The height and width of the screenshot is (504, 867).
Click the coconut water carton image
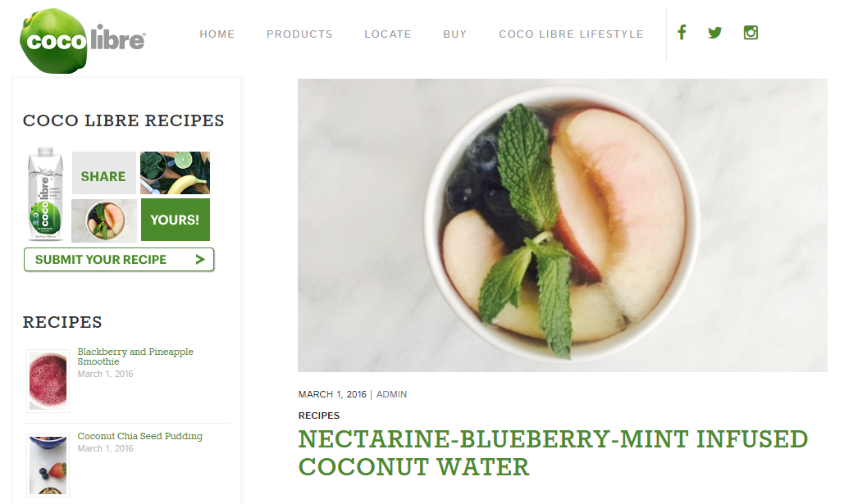pyautogui.click(x=45, y=194)
